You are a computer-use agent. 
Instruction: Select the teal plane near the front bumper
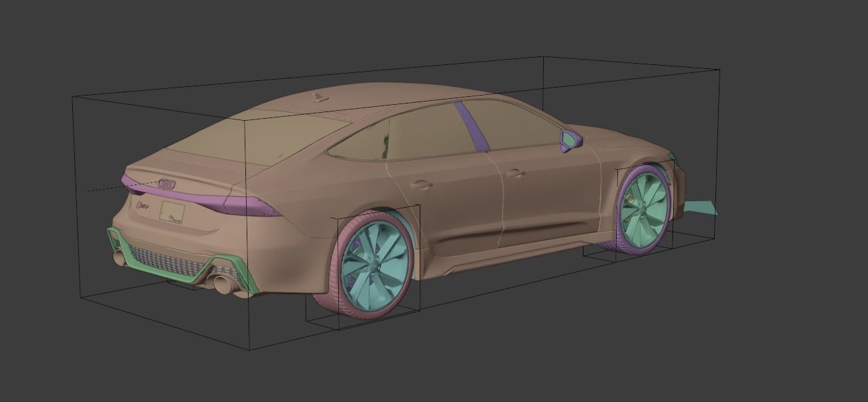coord(702,207)
